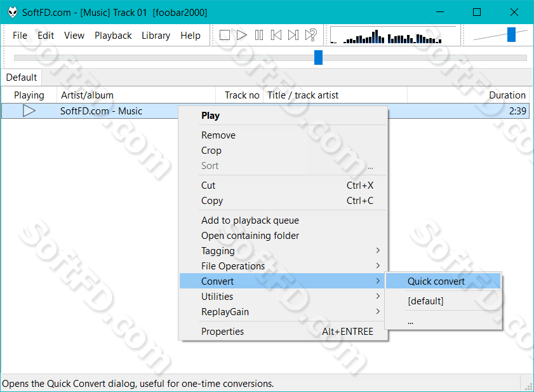Maximize the foobar2000 window

click(x=477, y=12)
